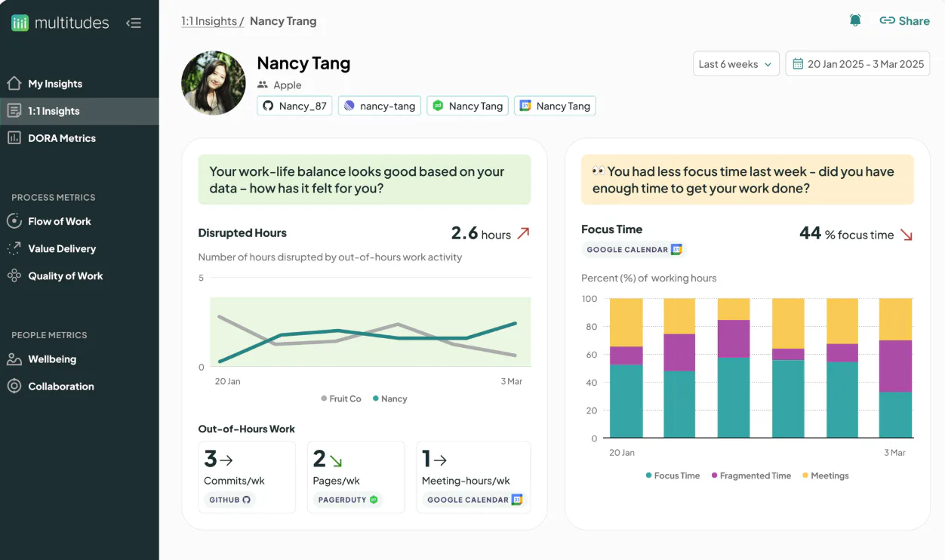Screen dimensions: 945x560
Task: Click the Nancy Trang breadcrumb text
Action: click(283, 21)
